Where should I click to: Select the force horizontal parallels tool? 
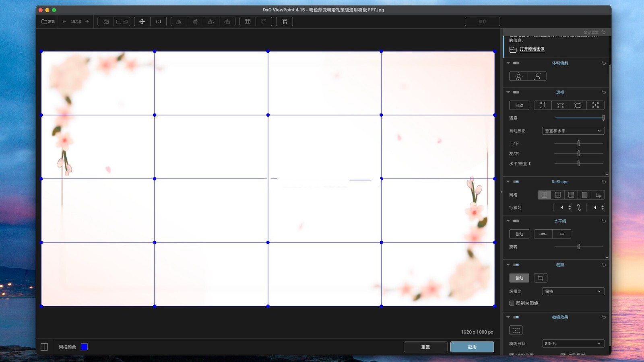(x=560, y=105)
